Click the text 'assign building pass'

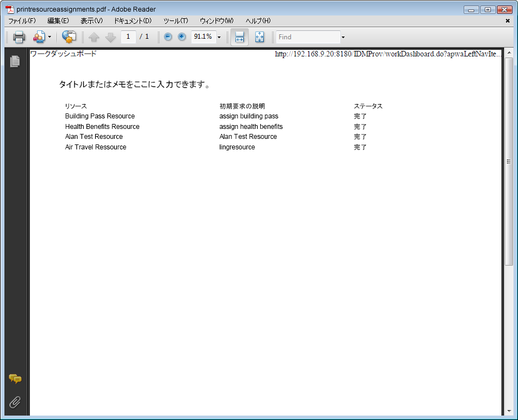pyautogui.click(x=249, y=116)
